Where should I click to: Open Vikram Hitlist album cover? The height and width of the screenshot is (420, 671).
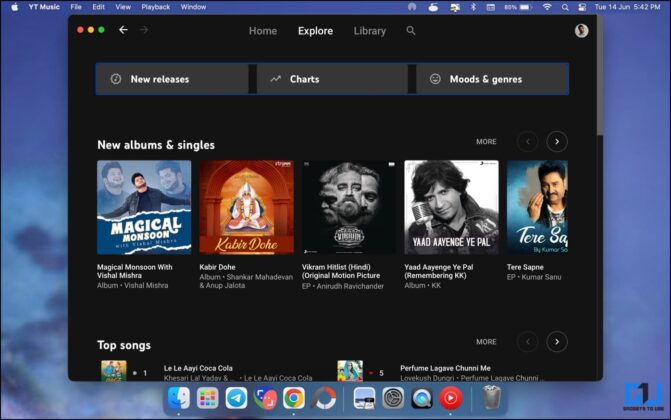point(349,208)
